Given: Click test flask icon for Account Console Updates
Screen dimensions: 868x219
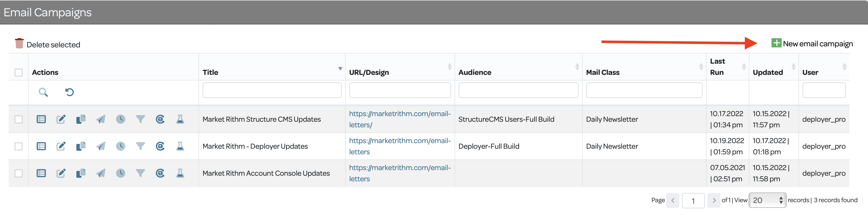Looking at the screenshot, I should 180,173.
